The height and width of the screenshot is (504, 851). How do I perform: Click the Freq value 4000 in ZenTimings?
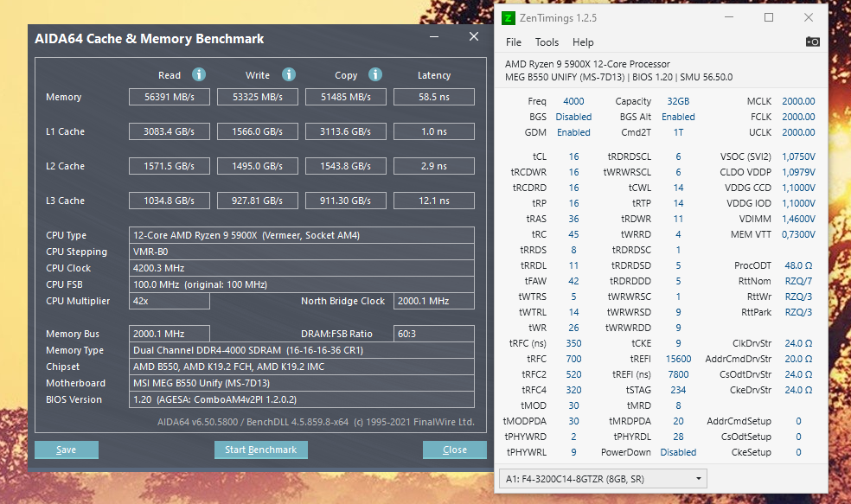click(573, 101)
